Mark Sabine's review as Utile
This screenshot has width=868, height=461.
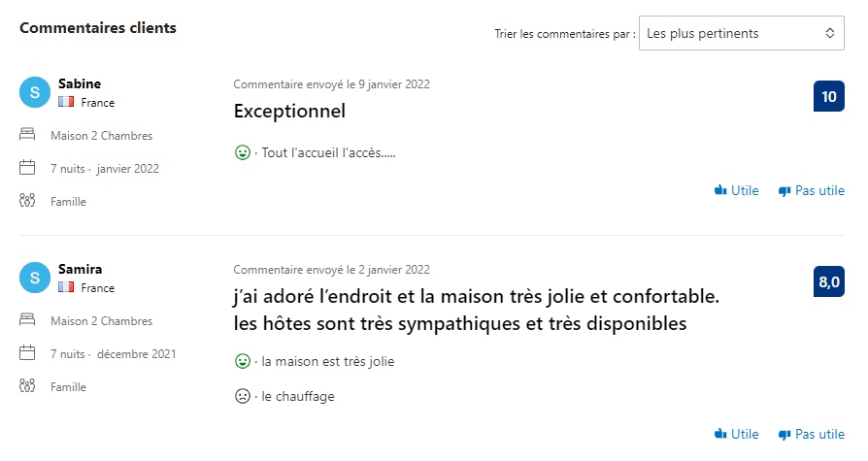736,191
